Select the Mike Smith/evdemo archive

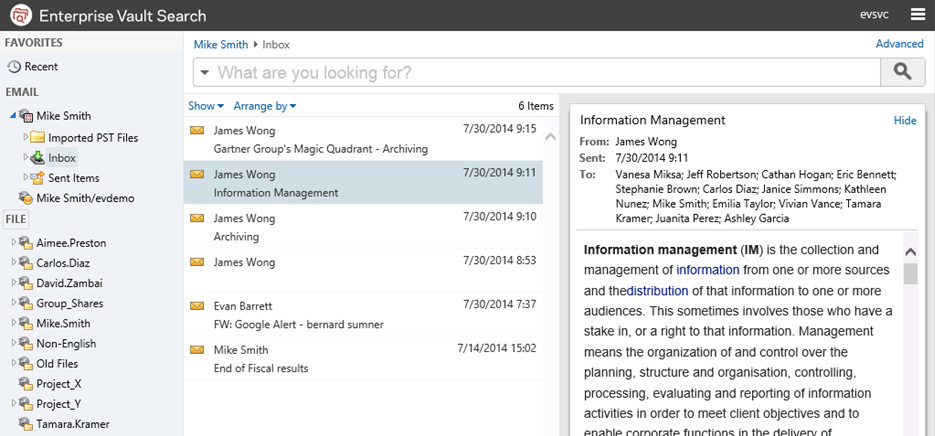[x=85, y=198]
